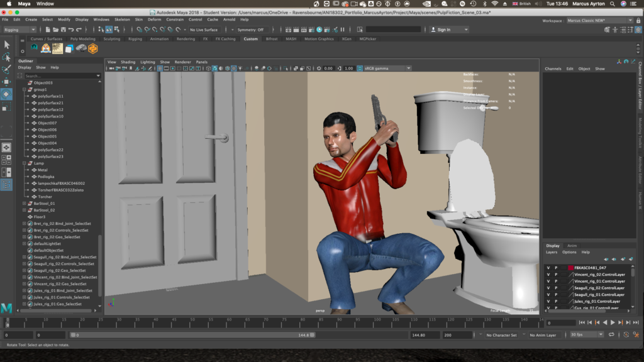Toggle playback P on Jules_rig_01:ControlLayer
644x362 pixels.
coord(556,301)
